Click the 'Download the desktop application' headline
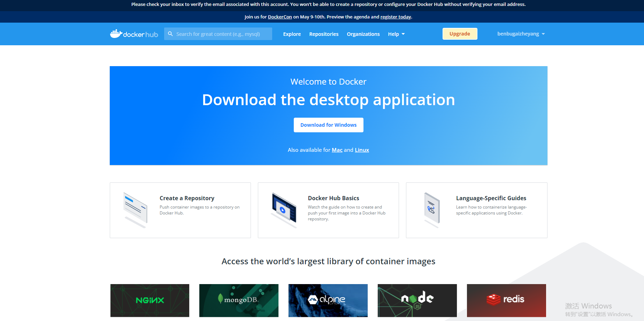Image resolution: width=644 pixels, height=321 pixels. (x=329, y=100)
